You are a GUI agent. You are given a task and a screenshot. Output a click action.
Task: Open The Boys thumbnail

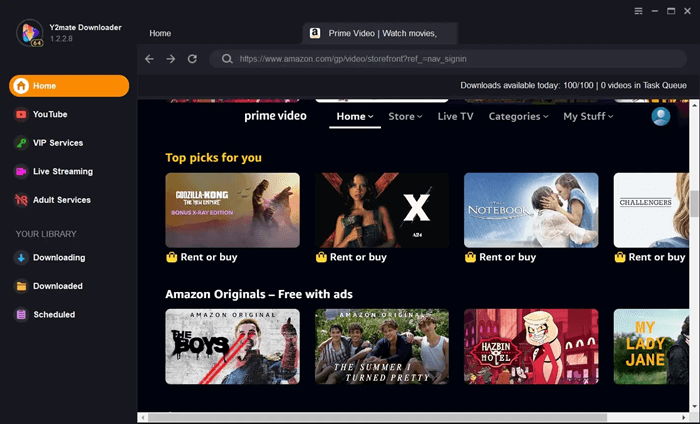[x=233, y=347]
